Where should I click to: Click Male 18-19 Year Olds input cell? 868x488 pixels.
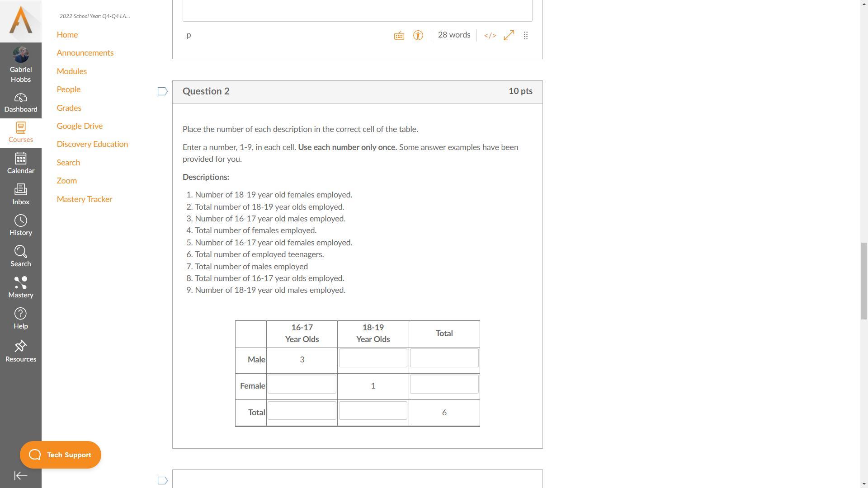click(373, 358)
